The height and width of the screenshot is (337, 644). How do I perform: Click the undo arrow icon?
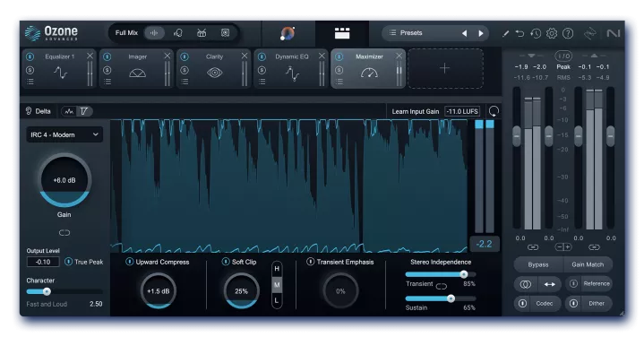pyautogui.click(x=520, y=33)
